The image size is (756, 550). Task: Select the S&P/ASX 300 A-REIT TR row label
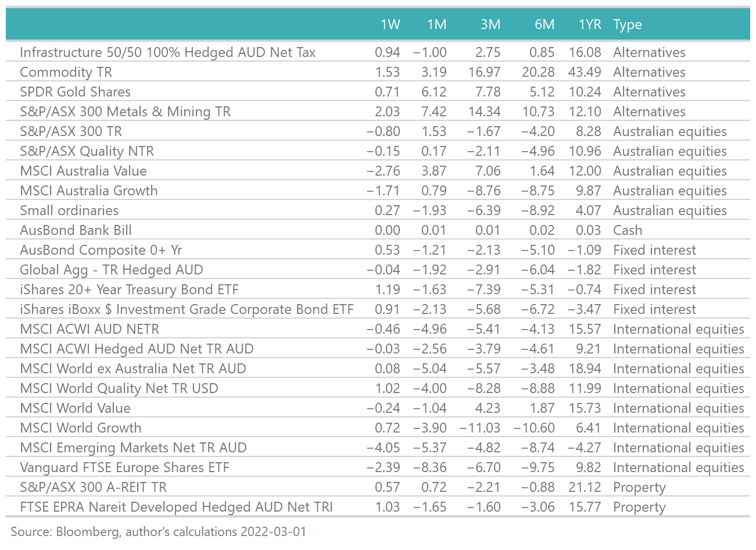coord(93,487)
